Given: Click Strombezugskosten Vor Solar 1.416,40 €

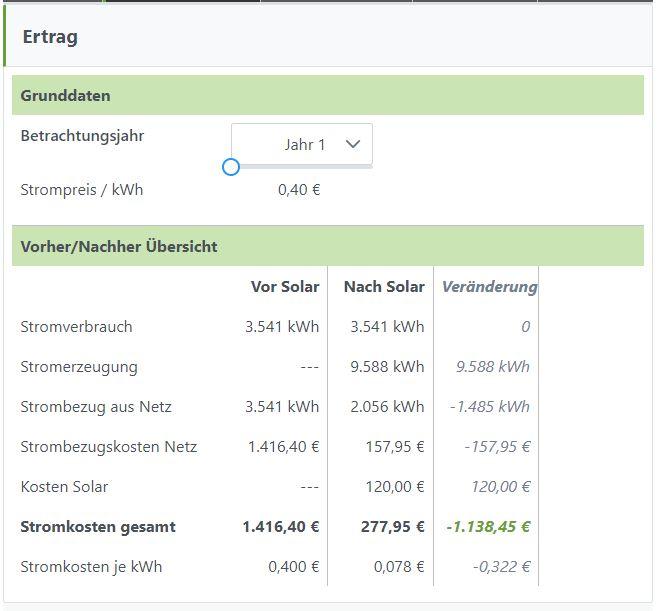Looking at the screenshot, I should point(284,447).
